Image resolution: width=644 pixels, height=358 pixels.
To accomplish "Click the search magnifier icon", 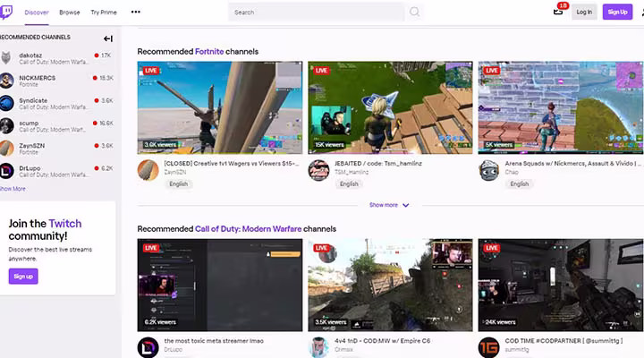I will pos(415,12).
